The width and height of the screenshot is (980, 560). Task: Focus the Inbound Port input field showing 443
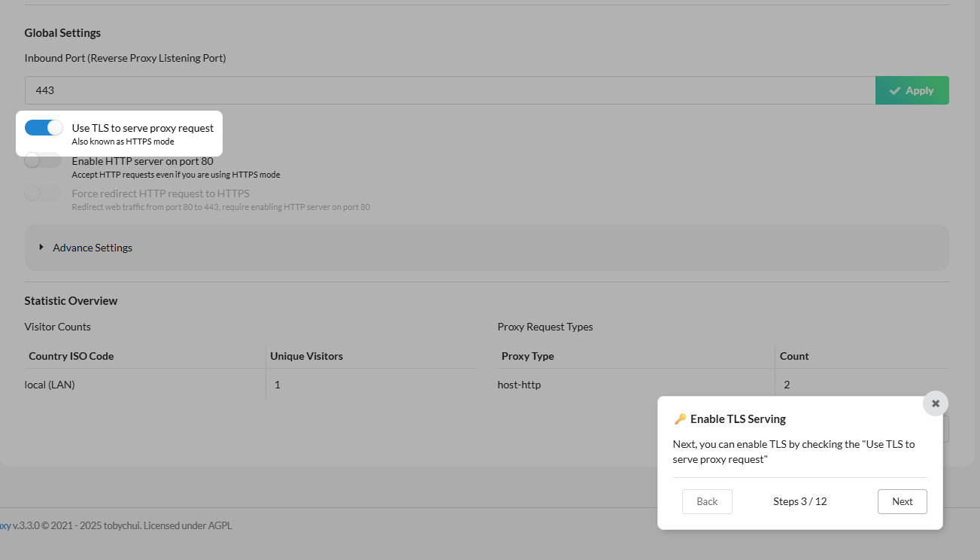coord(450,90)
